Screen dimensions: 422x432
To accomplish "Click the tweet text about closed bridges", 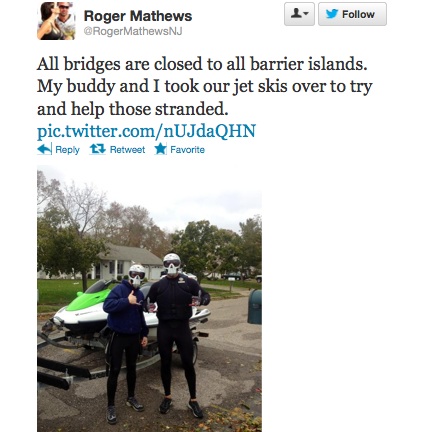I will click(x=204, y=86).
